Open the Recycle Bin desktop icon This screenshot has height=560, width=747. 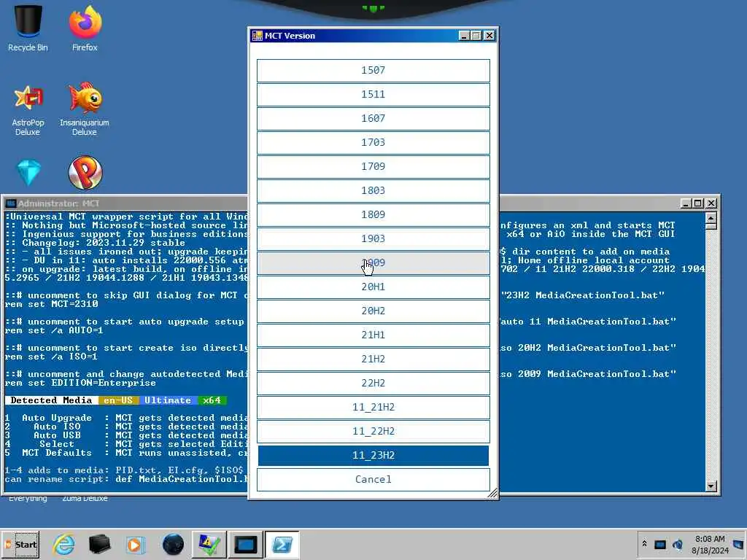tap(28, 28)
